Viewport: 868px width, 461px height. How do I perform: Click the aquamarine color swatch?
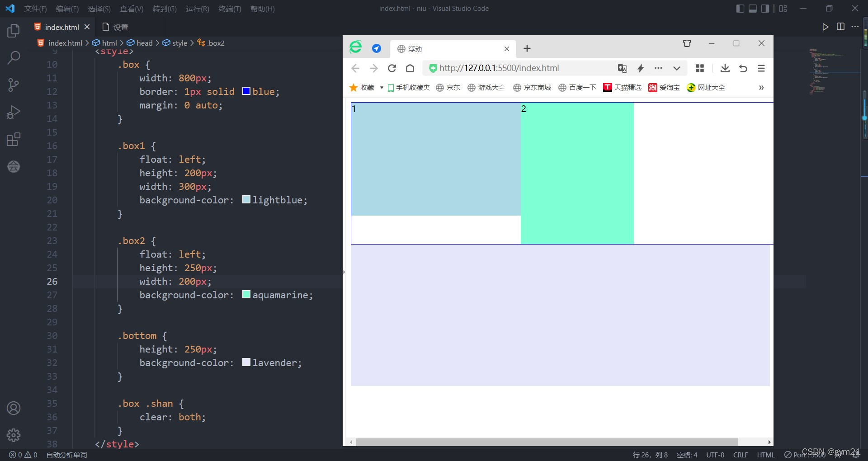pyautogui.click(x=246, y=294)
